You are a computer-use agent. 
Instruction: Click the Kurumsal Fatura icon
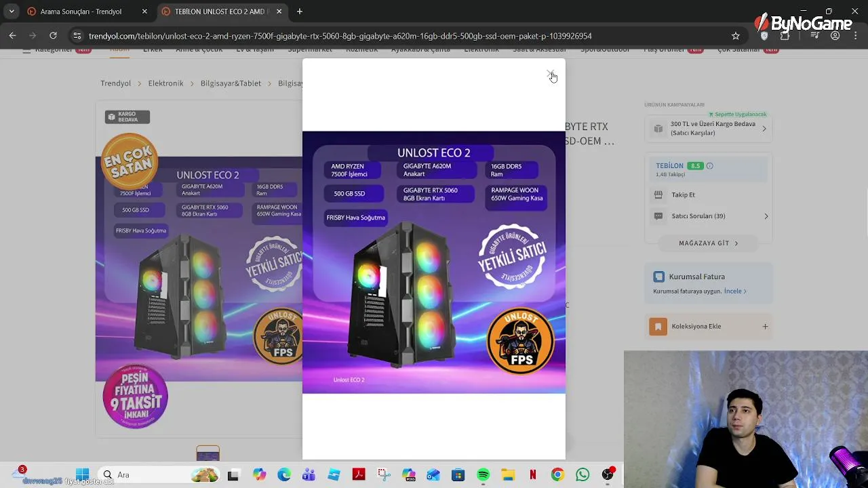tap(658, 277)
